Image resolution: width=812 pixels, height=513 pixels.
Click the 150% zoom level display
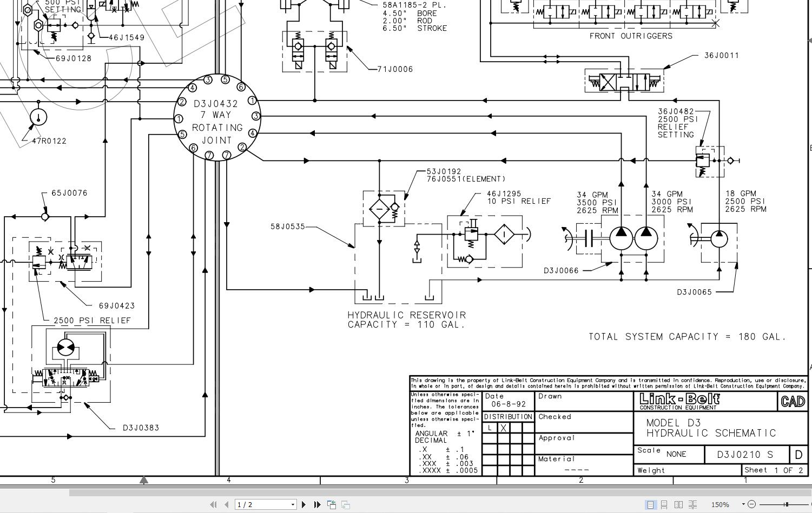coord(721,504)
